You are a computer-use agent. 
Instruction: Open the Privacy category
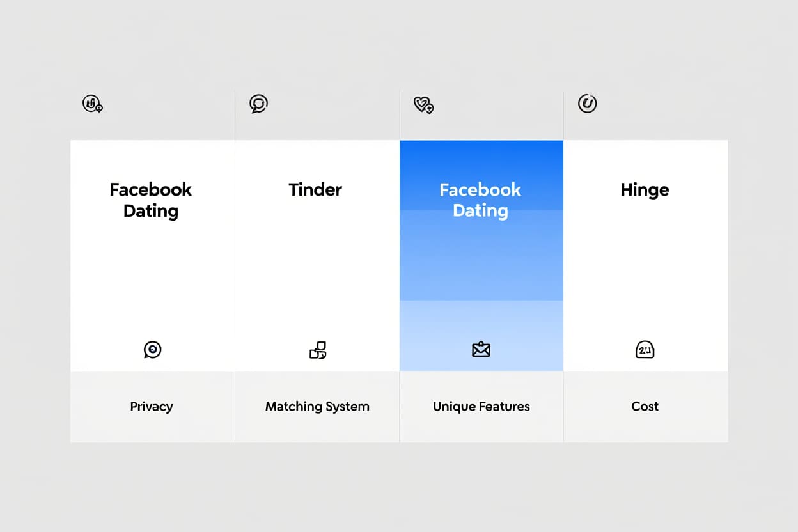[x=152, y=406]
